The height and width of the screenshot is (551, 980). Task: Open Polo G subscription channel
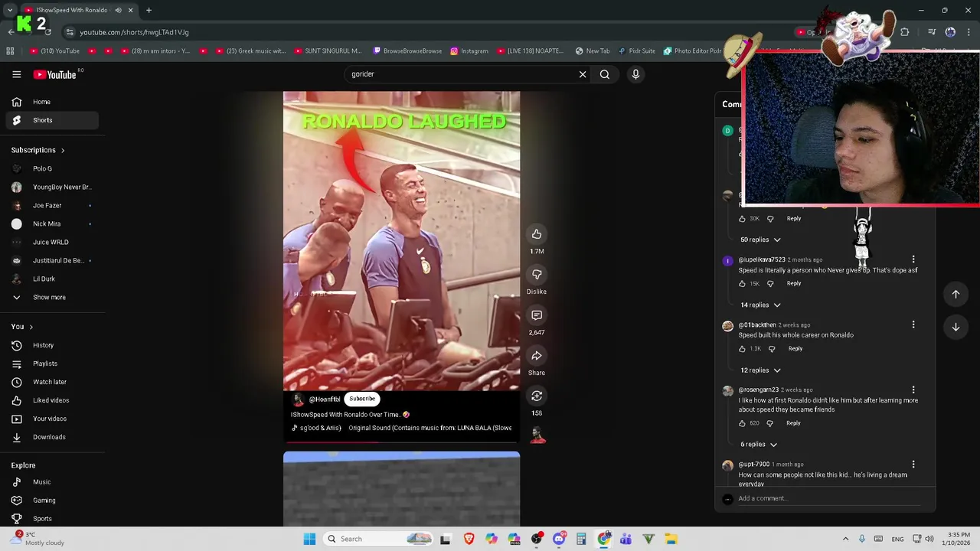[x=52, y=168]
